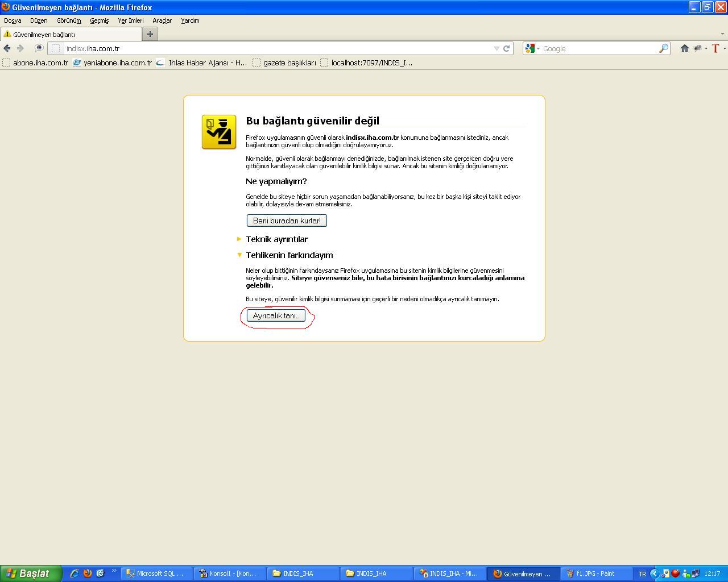Reload the page with the refresh icon
728x582 pixels.
coord(507,48)
